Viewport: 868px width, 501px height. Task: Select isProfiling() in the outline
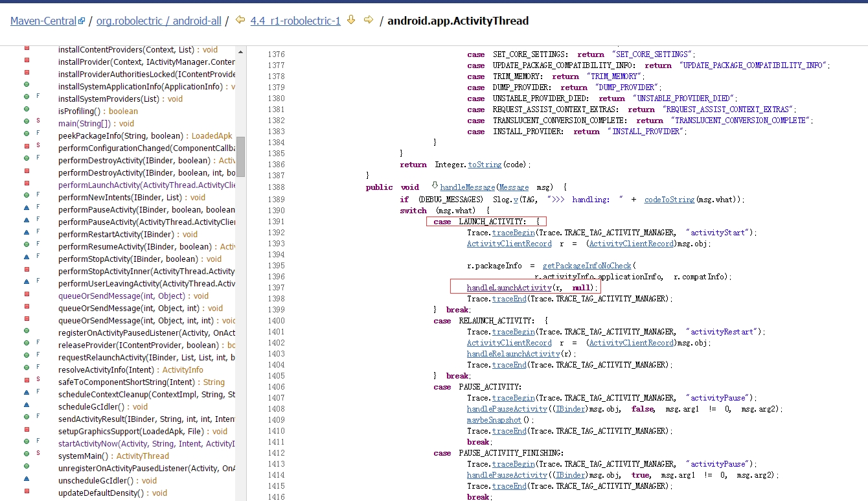coord(98,111)
